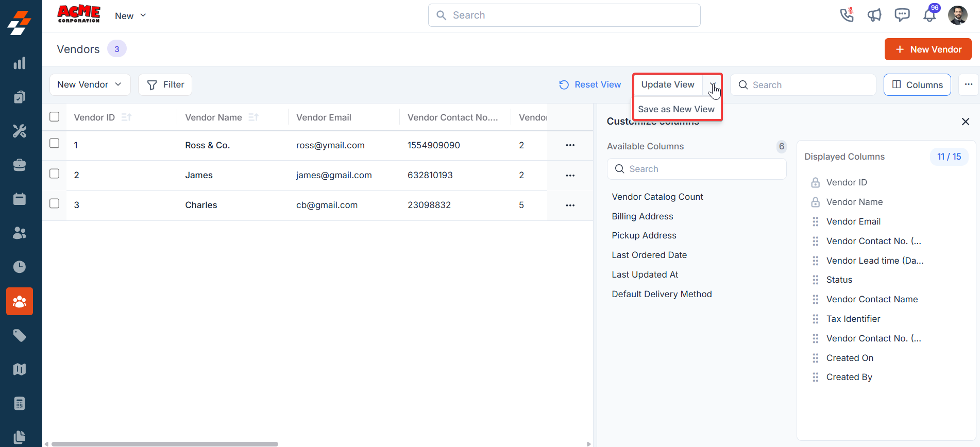Click the horizontal scrollbar under the table
Screen dimensions: 980x447
[165, 444]
